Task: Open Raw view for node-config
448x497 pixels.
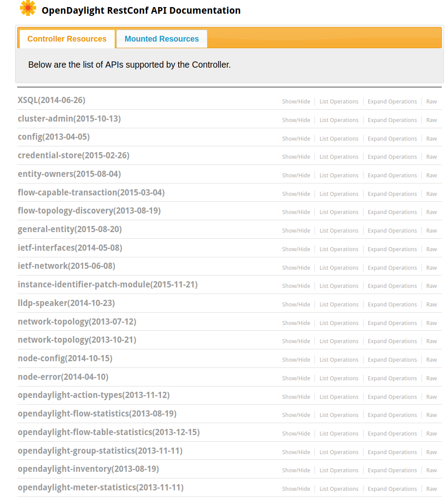Action: coord(432,360)
